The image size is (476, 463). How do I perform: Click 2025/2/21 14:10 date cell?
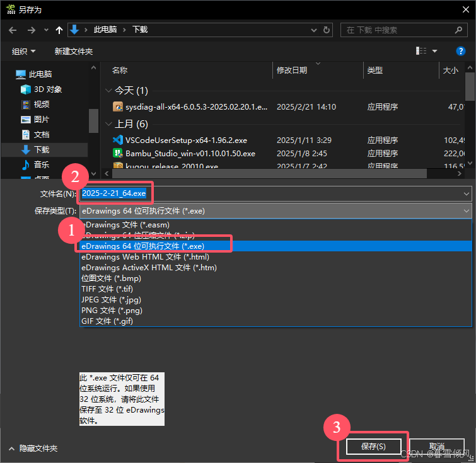pos(306,107)
